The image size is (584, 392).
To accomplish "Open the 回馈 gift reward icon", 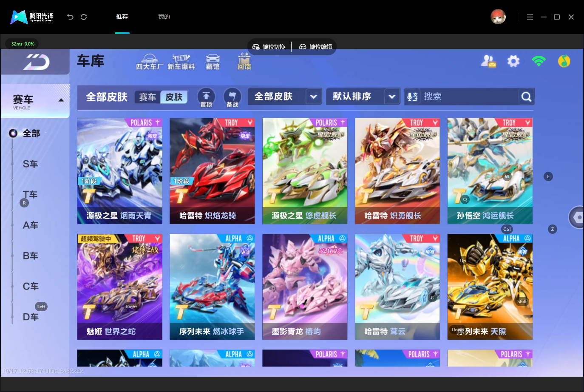I will pyautogui.click(x=244, y=62).
